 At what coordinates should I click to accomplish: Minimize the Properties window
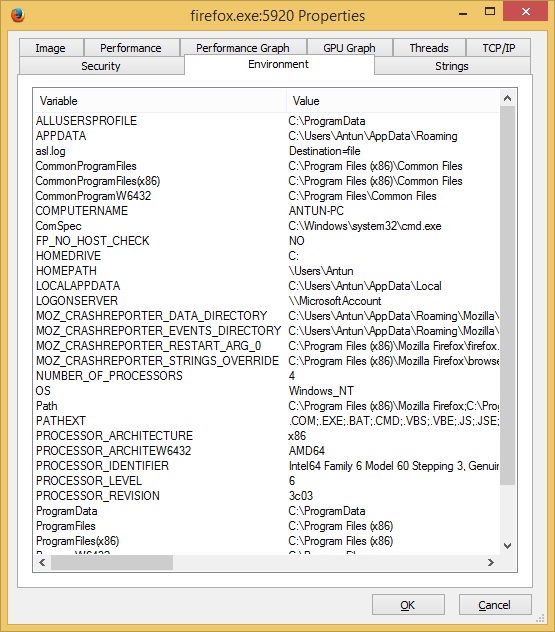point(463,13)
